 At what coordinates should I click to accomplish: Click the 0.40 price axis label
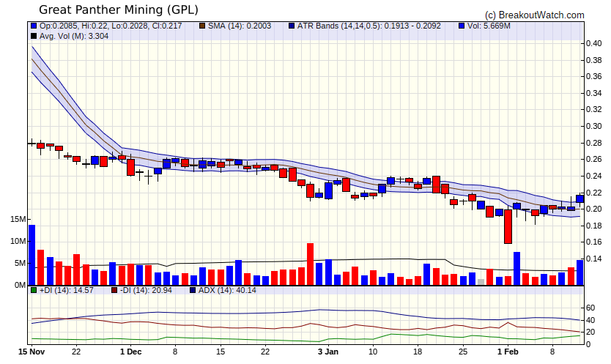pos(594,43)
